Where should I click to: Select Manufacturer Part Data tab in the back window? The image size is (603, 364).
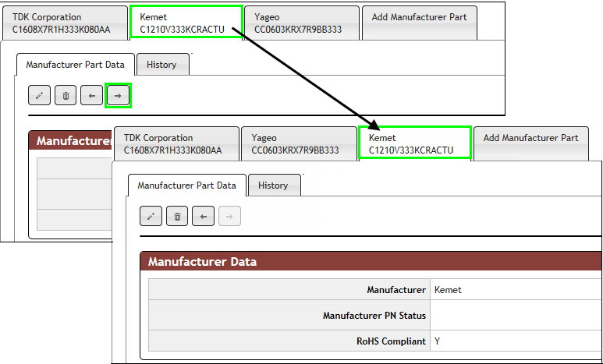tap(76, 65)
